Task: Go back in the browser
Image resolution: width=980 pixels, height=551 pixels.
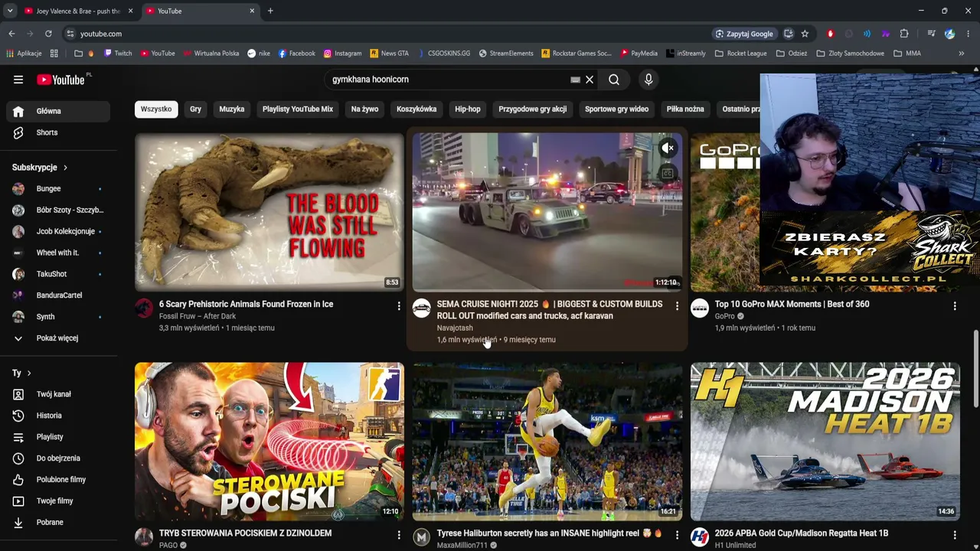Action: [11, 34]
